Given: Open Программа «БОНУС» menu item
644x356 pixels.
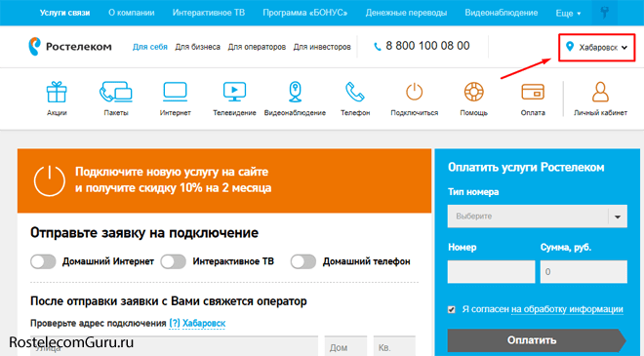Looking at the screenshot, I should (x=305, y=13).
